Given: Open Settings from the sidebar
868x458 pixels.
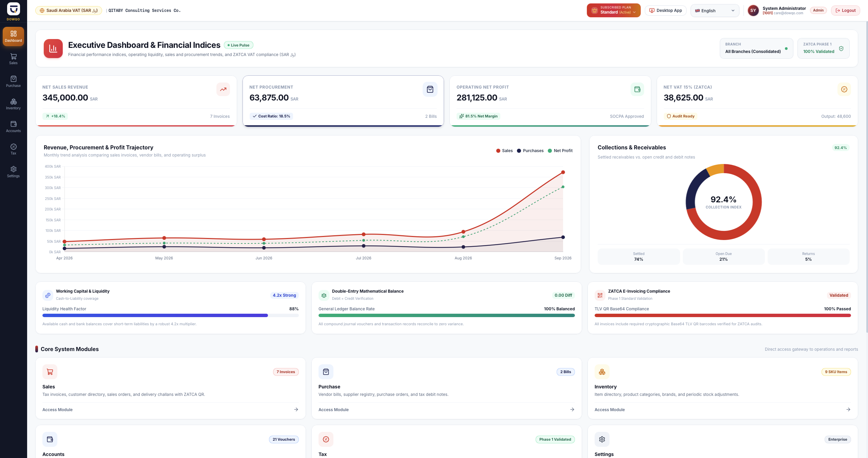Looking at the screenshot, I should (x=13, y=172).
